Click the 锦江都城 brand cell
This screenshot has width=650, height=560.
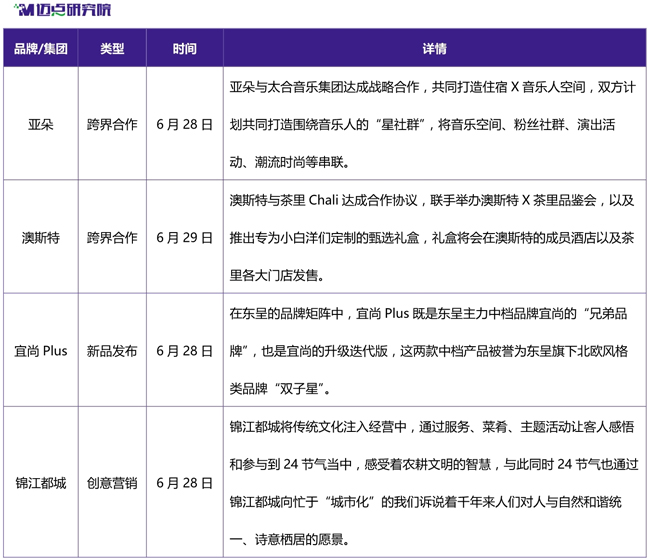click(41, 483)
